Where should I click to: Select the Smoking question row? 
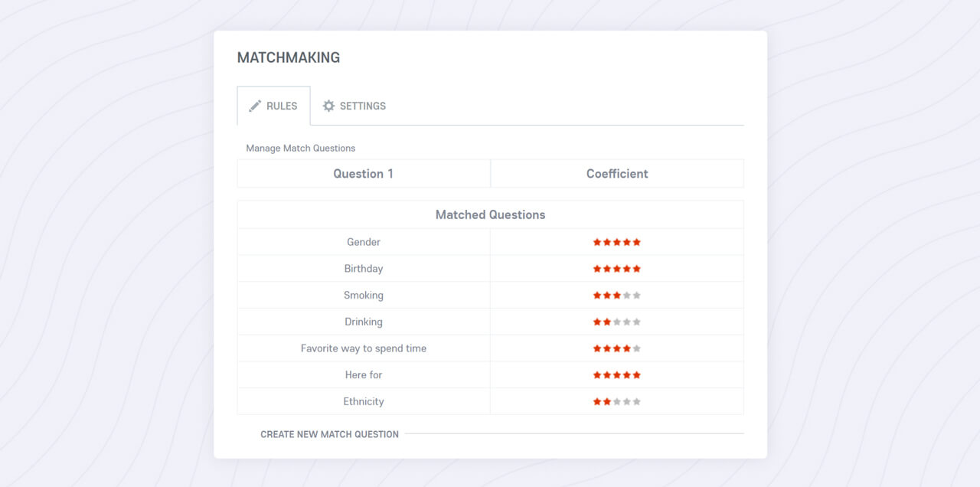pos(364,295)
